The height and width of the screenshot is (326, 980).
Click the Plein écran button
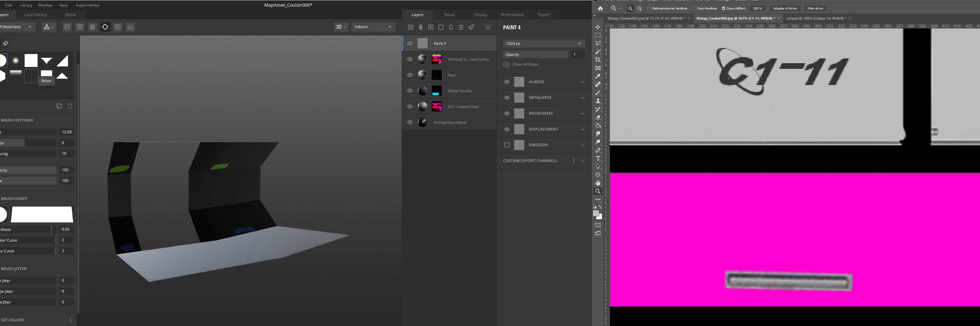coord(815,8)
